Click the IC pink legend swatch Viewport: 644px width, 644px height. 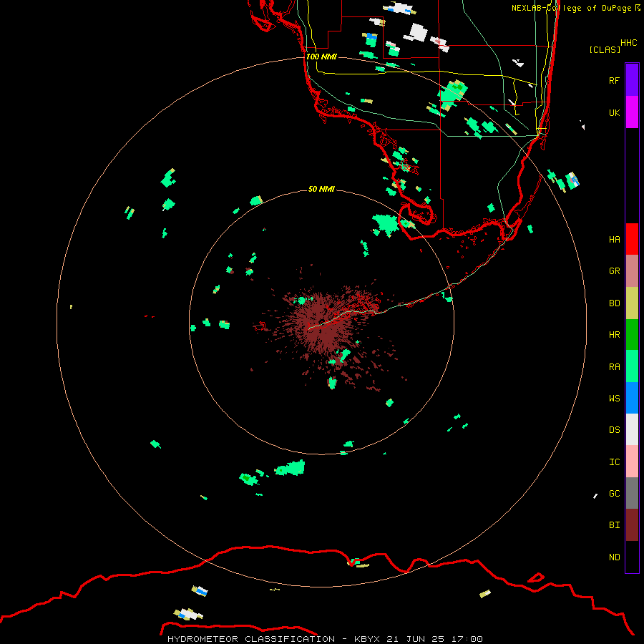(x=632, y=462)
